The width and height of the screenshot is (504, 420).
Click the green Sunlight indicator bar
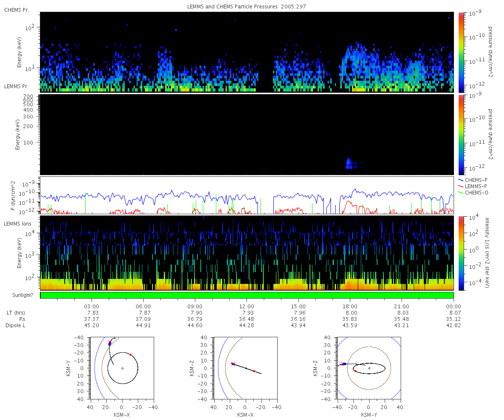pos(247,295)
